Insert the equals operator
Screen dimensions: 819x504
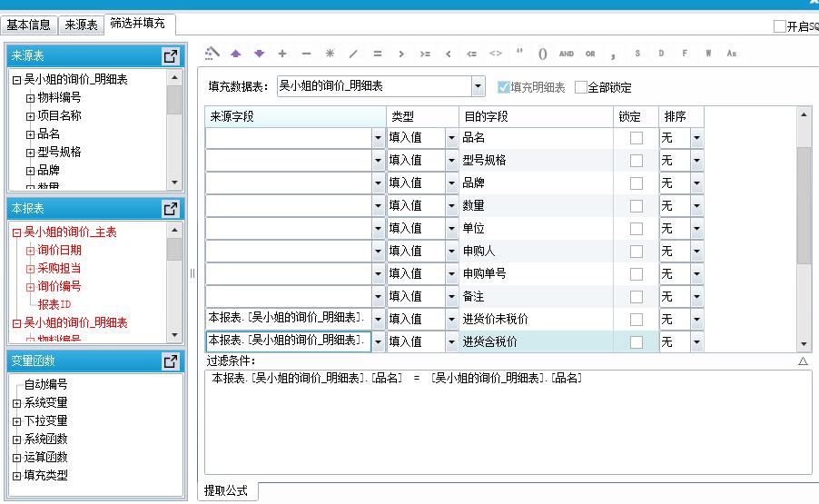378,54
